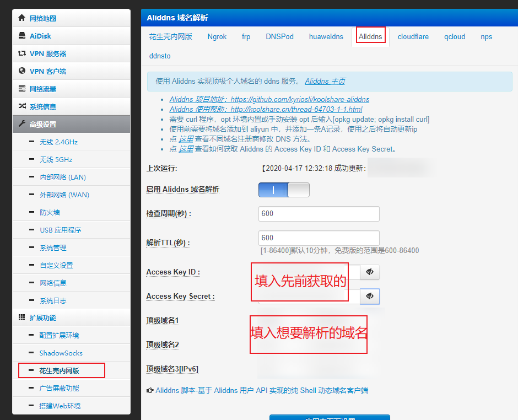Reveal the Access Key Secret value
Image resolution: width=518 pixels, height=420 pixels.
pyautogui.click(x=370, y=297)
